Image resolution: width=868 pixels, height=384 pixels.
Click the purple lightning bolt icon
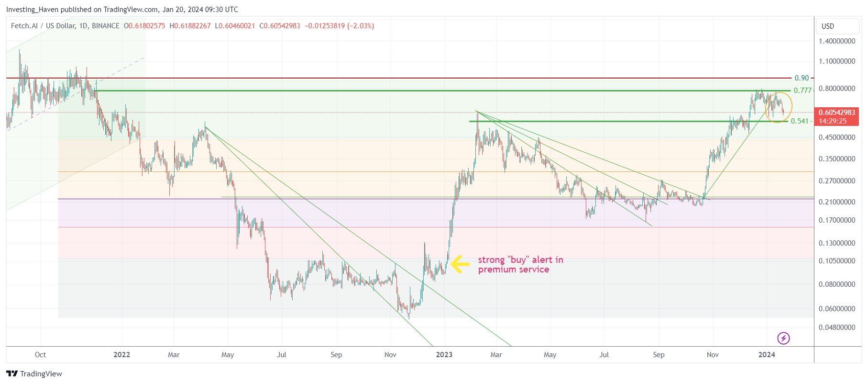point(783,339)
